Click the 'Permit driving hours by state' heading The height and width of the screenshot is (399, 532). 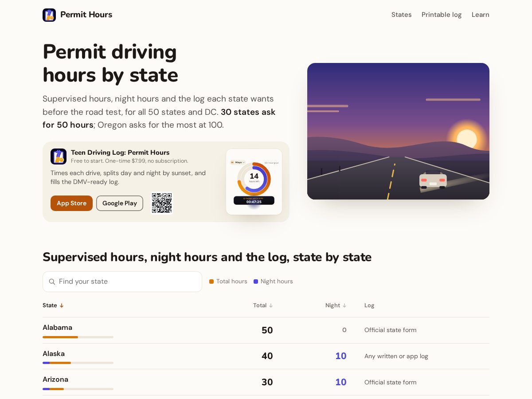110,63
